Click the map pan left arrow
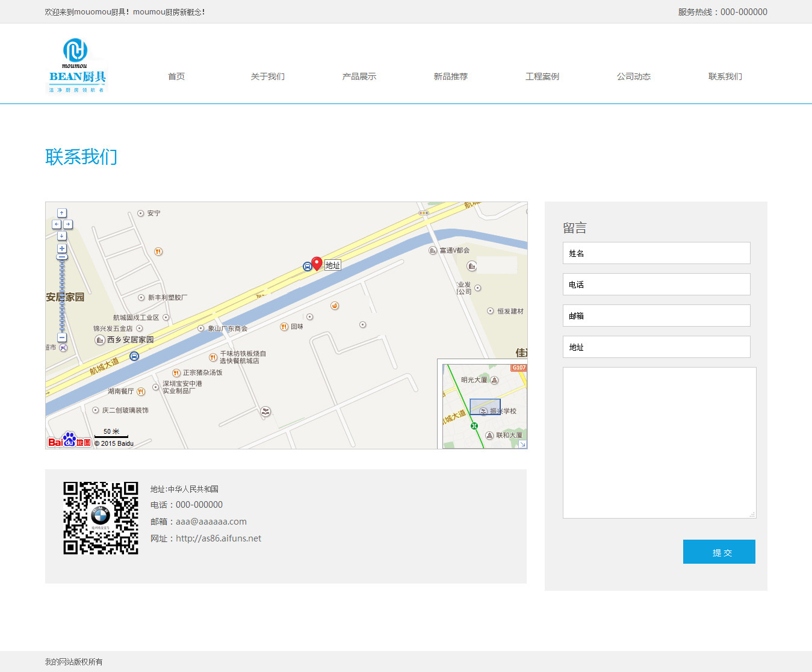 (x=57, y=224)
